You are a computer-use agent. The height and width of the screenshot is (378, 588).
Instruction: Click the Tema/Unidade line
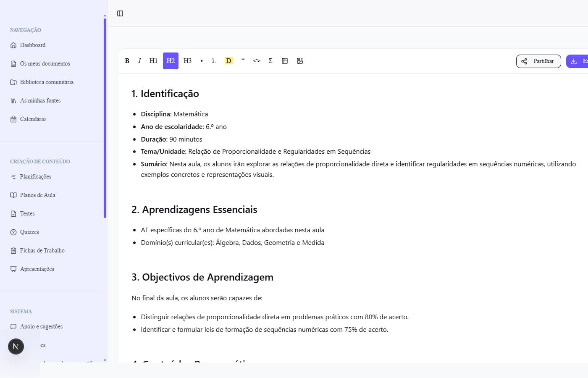(x=256, y=152)
